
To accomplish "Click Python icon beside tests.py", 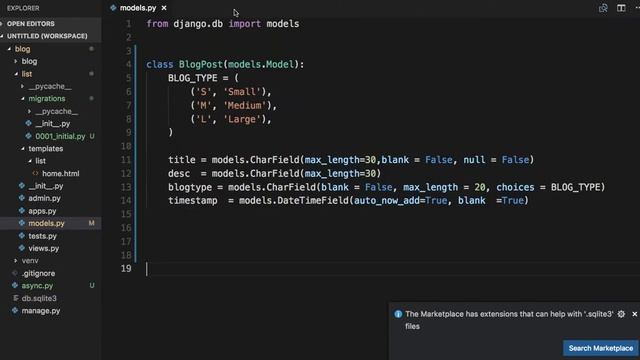I will click(22, 236).
